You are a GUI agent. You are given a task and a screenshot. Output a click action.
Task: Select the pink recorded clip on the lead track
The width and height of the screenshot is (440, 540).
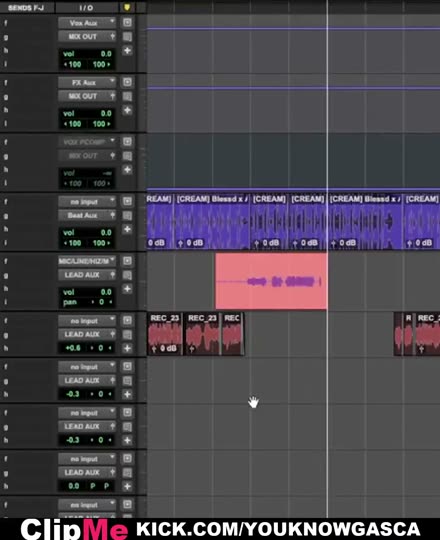[x=271, y=281]
